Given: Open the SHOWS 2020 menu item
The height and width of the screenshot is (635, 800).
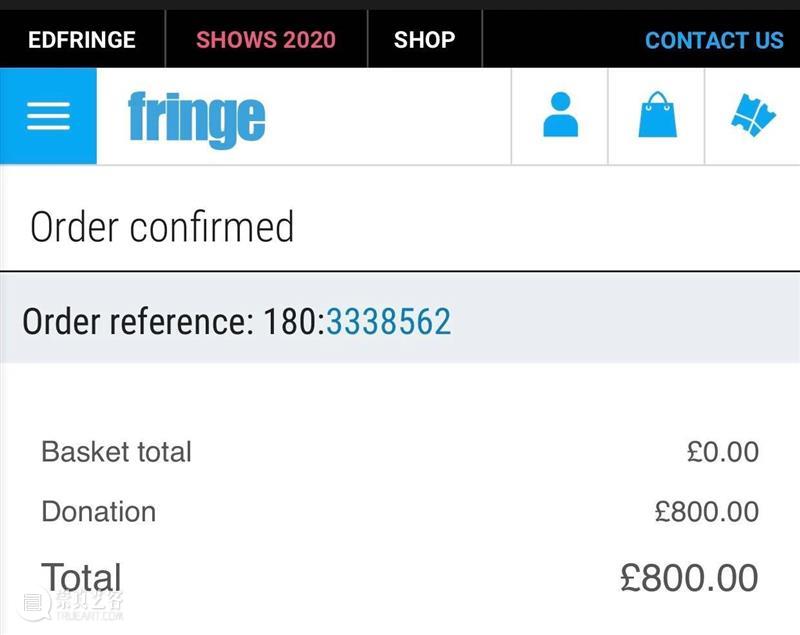Looking at the screenshot, I should 266,40.
